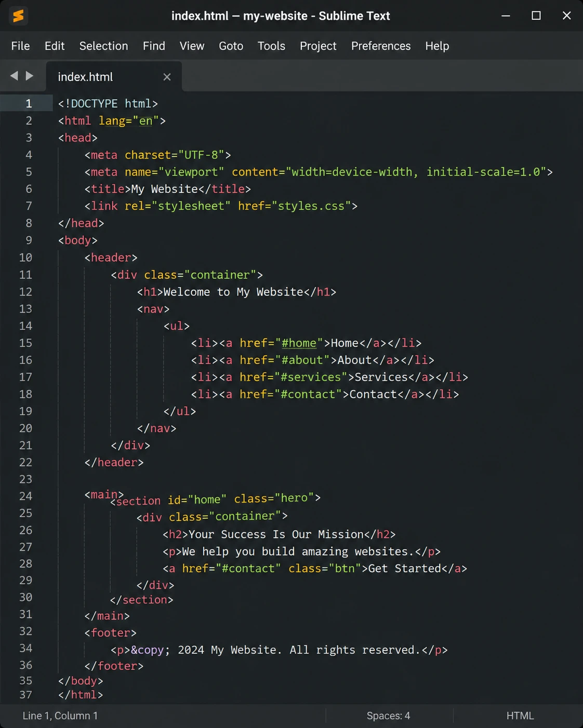Screen dimensions: 583x728
Task: Click the "#home" href in list
Action: [x=299, y=343]
